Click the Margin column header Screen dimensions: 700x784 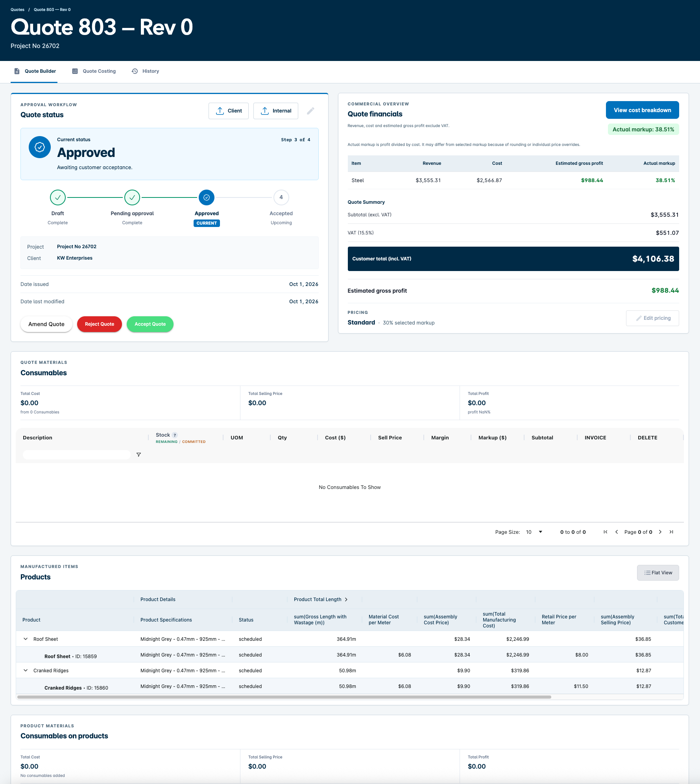click(440, 438)
